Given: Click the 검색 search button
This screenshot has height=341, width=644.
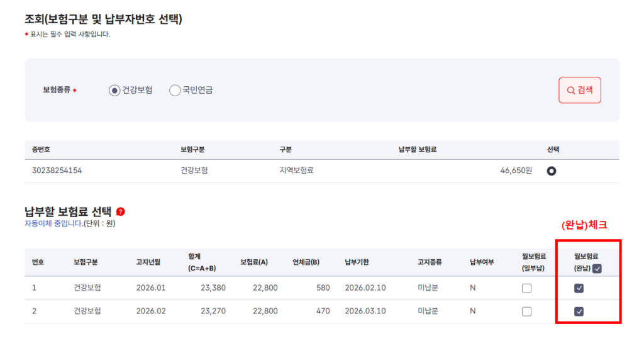Looking at the screenshot, I should pyautogui.click(x=579, y=90).
